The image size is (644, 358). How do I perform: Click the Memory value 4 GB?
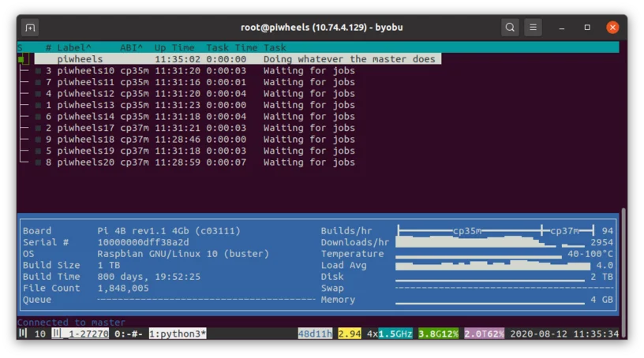coord(601,300)
